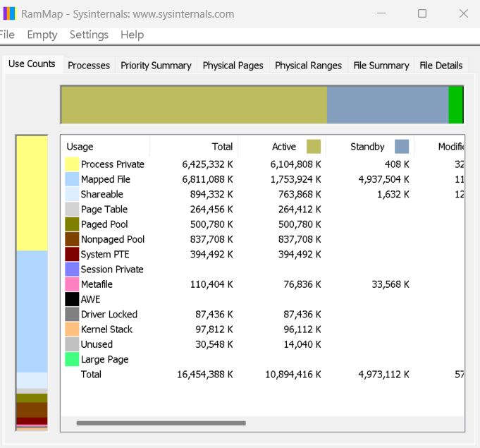This screenshot has width=480, height=448.
Task: Click the brown Nonpaged Pool swatch
Action: point(72,239)
